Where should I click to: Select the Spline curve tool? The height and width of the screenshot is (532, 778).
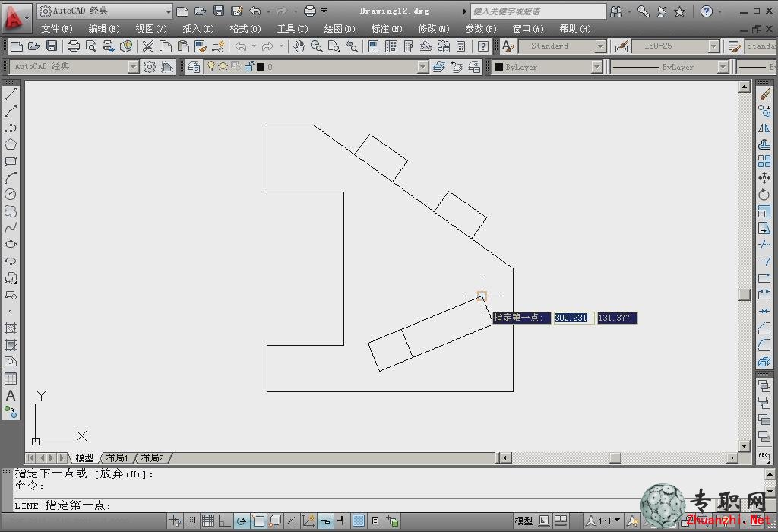coord(11,228)
